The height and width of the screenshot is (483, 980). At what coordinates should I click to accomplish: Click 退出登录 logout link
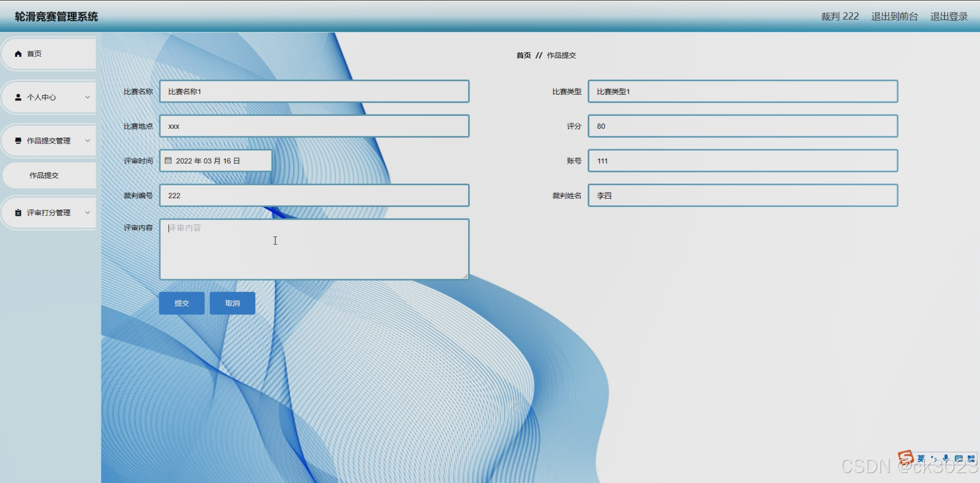click(x=949, y=16)
